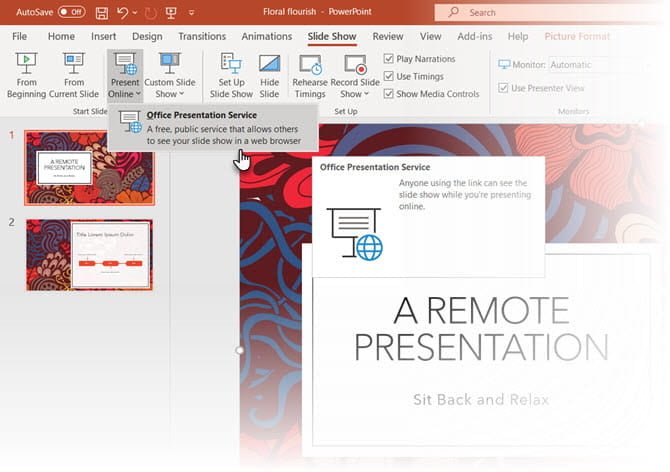Select slide 2 thumbnail
This screenshot has width=670, height=472.
click(89, 255)
